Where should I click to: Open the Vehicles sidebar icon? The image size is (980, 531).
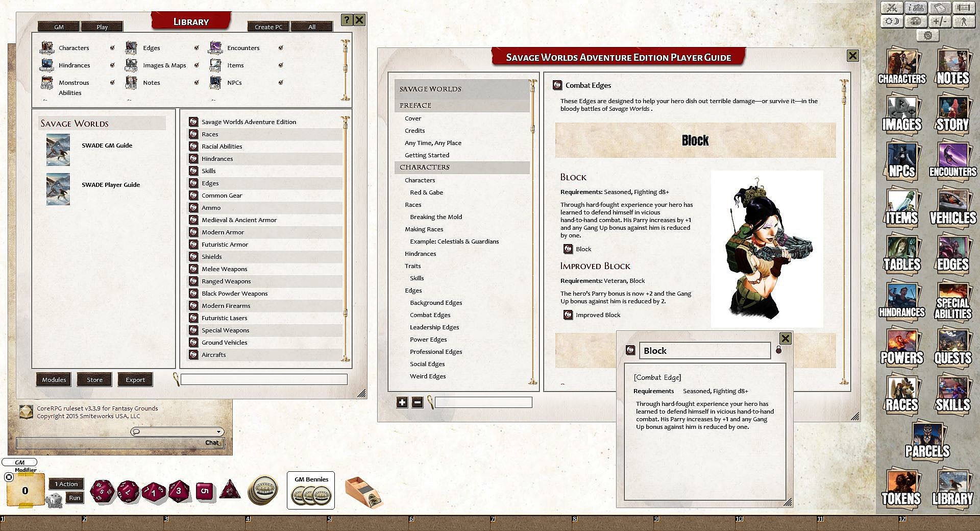952,207
